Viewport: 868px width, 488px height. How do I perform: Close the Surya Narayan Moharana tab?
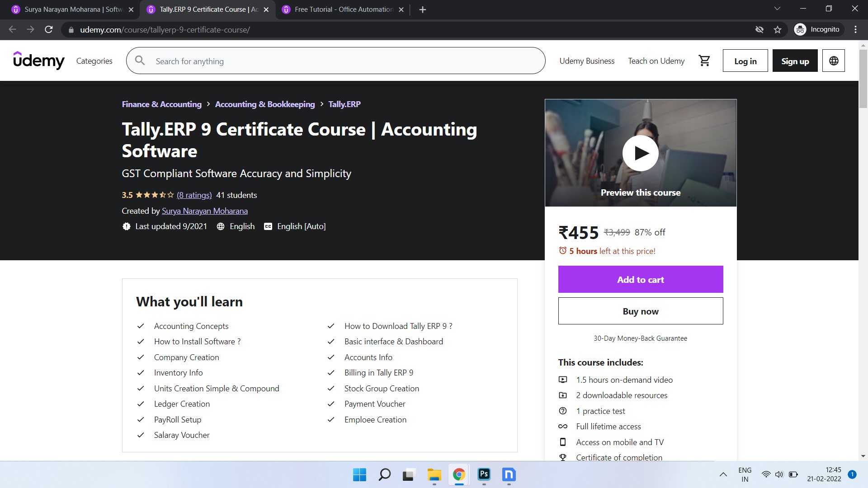pos(131,9)
